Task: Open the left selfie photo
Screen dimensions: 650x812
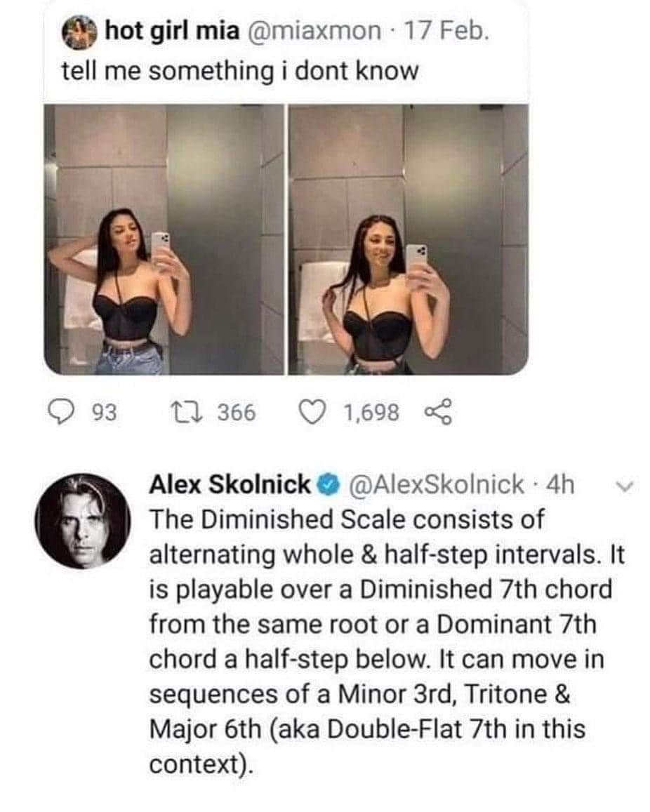Action: click(164, 239)
